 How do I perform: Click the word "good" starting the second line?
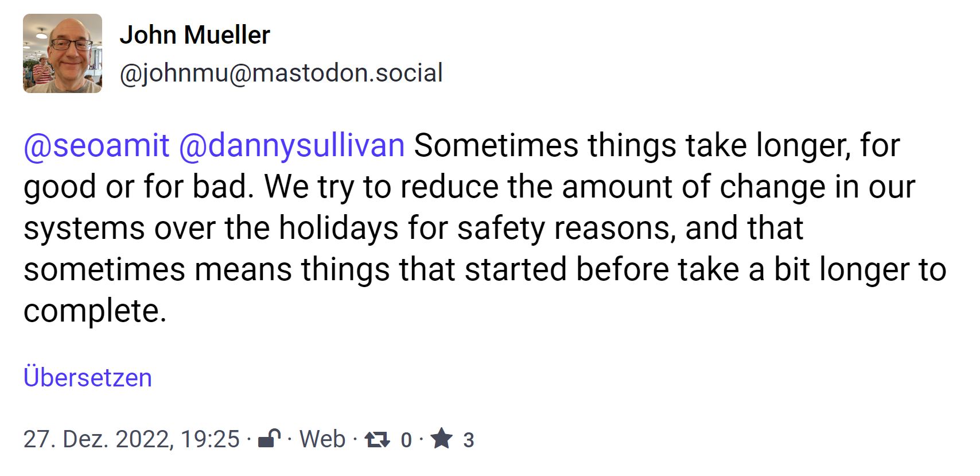pyautogui.click(x=60, y=187)
